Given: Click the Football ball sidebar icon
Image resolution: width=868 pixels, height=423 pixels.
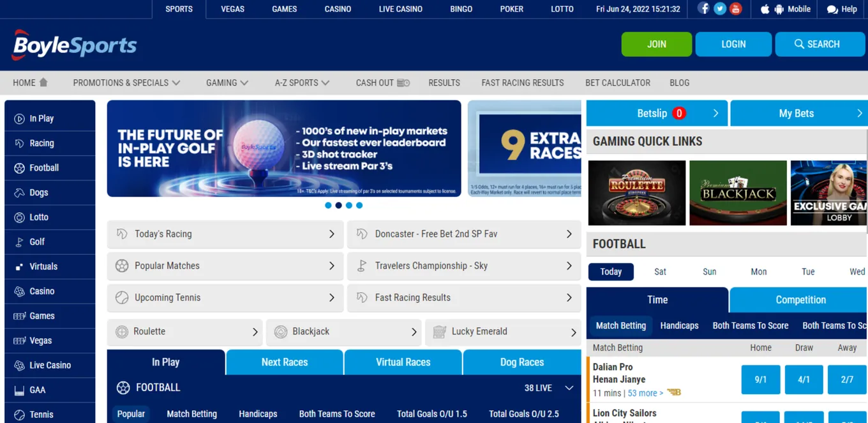Looking at the screenshot, I should (x=19, y=168).
